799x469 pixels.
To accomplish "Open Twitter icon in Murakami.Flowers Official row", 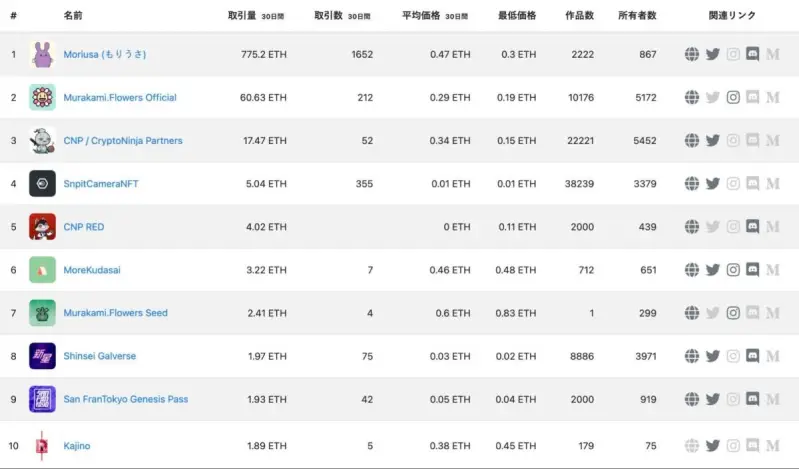I will pos(712,97).
